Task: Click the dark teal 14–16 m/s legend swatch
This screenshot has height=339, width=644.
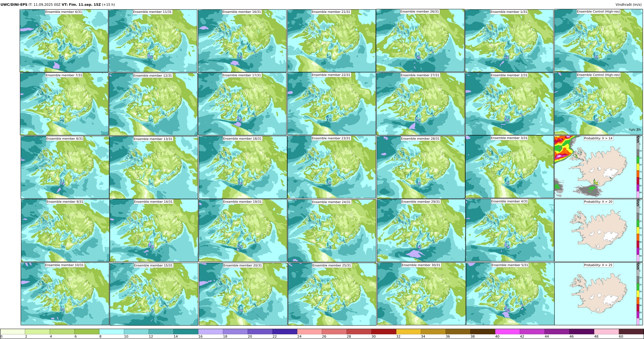Action: pyautogui.click(x=186, y=332)
